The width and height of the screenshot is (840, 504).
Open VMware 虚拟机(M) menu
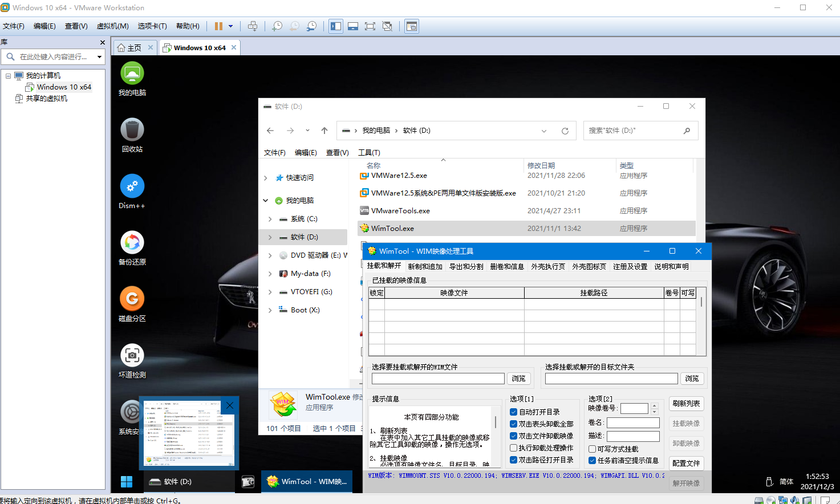112,26
